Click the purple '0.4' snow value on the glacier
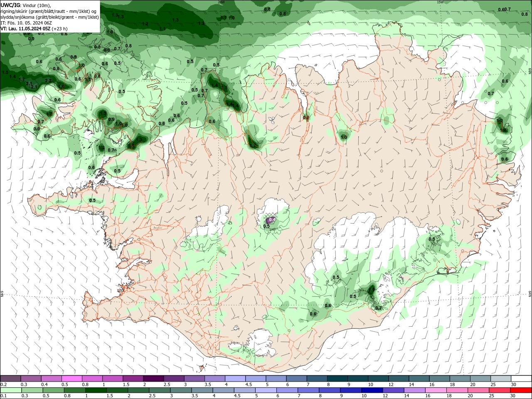Image resolution: width=532 pixels, height=399 pixels. tap(272, 219)
